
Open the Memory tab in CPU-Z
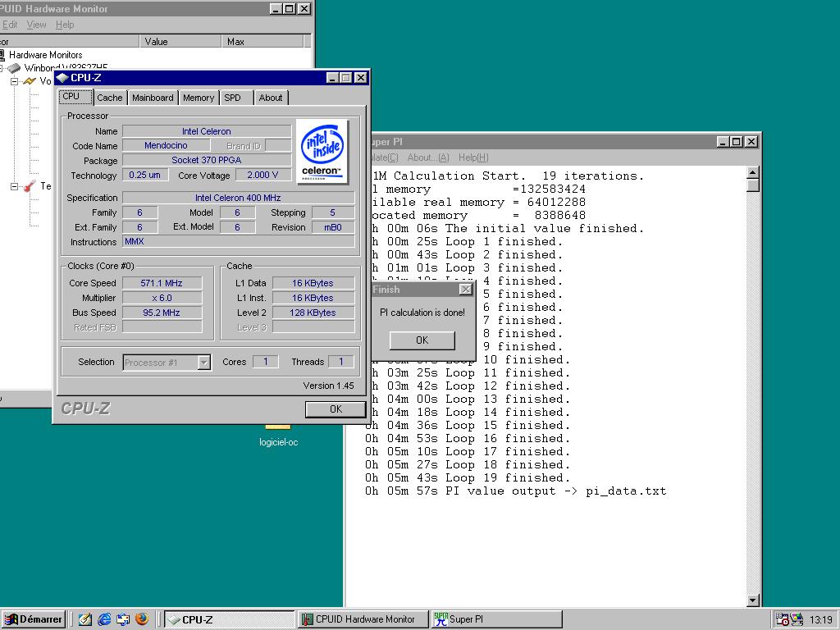(x=199, y=98)
